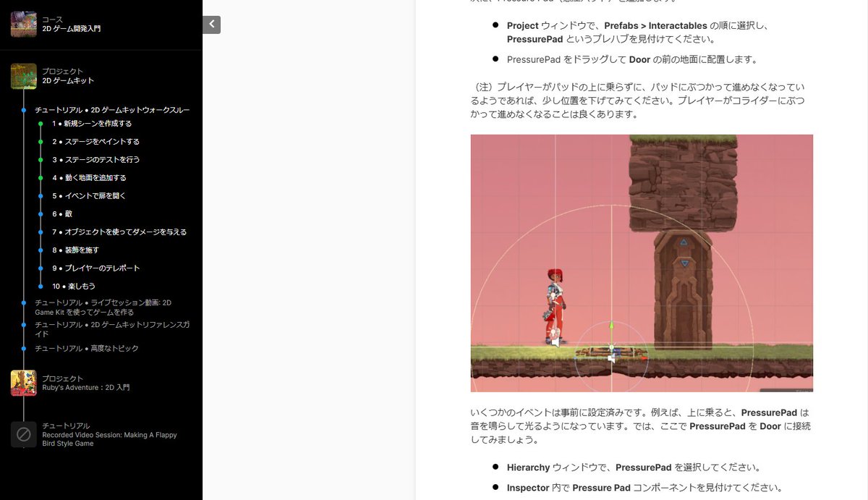Open Recorded Video Session Flappy Bird tutorial
This screenshot has height=500, width=868.
109,434
